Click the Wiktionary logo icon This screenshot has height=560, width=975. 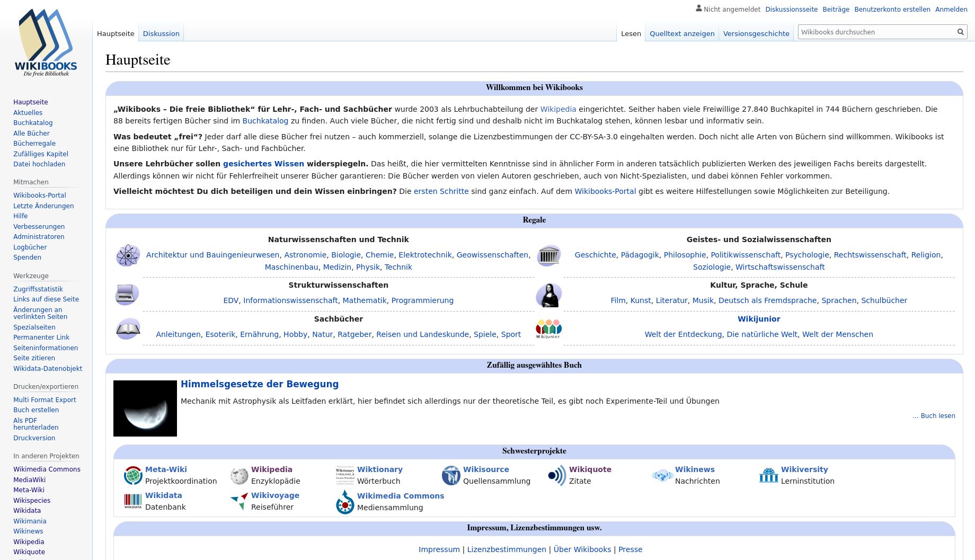pos(345,475)
